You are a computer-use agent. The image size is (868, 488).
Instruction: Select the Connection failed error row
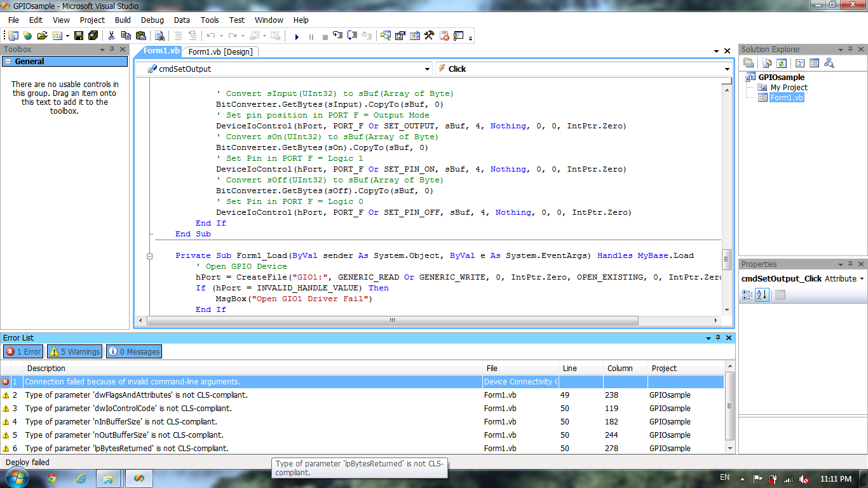point(362,382)
